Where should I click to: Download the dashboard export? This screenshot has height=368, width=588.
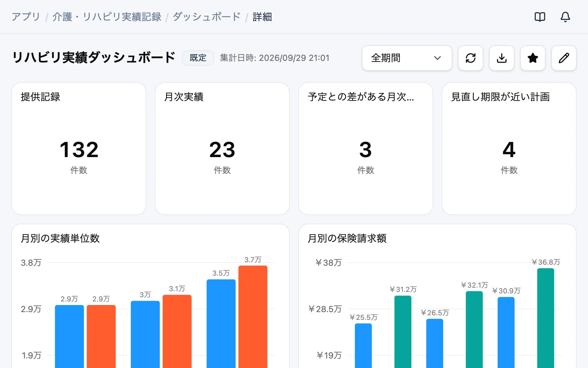click(x=501, y=58)
